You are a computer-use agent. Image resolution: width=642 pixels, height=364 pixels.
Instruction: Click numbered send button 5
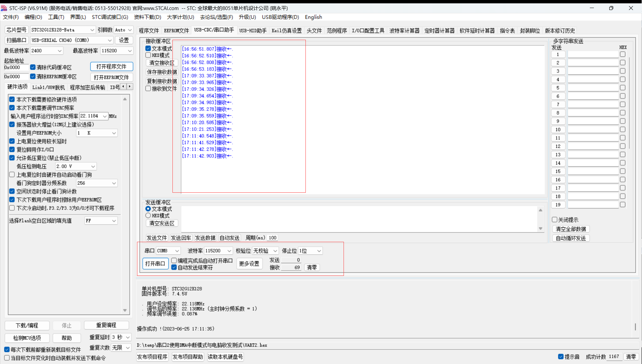558,88
